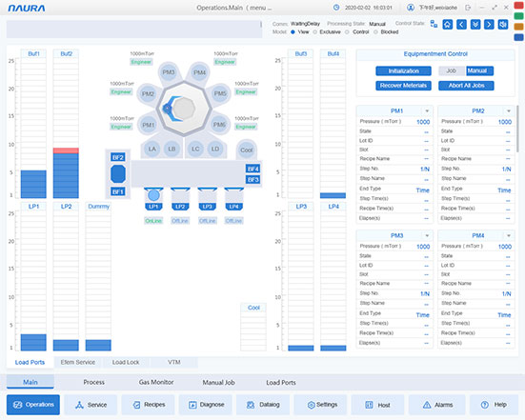Viewport: 525px width, 420px height.
Task: Click the speaker mute icon
Action: tap(503, 25)
